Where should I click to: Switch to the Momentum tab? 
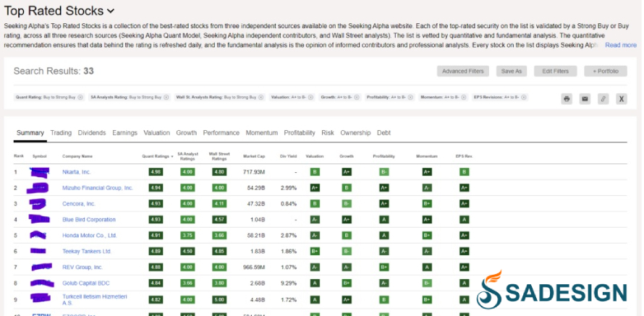coord(262,133)
